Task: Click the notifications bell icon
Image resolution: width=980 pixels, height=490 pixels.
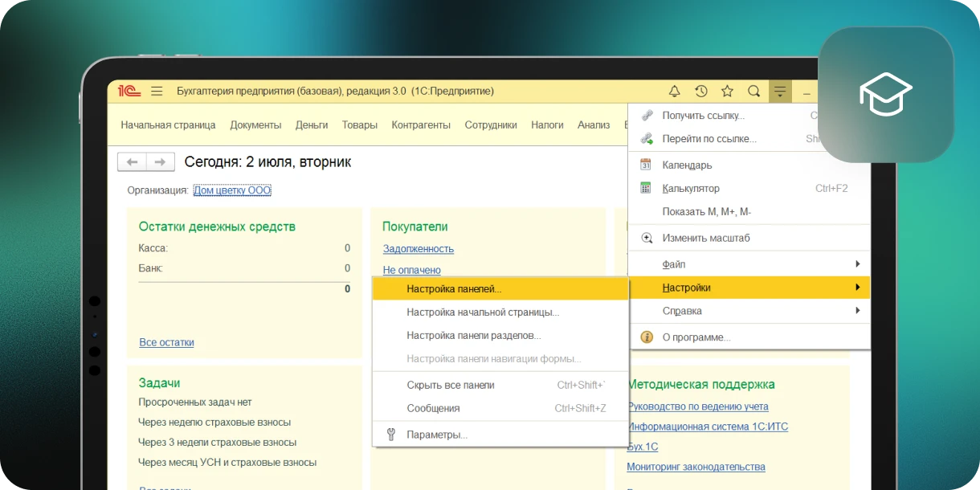Action: 675,92
